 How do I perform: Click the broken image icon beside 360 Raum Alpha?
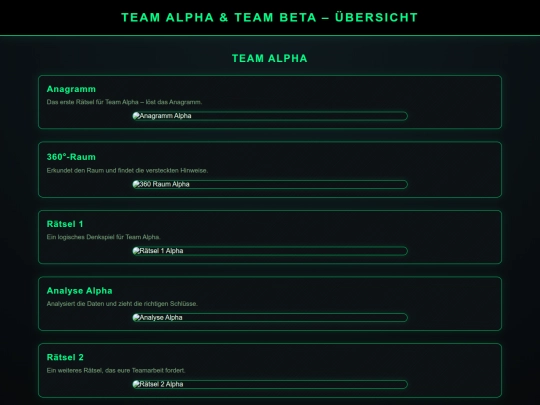136,184
